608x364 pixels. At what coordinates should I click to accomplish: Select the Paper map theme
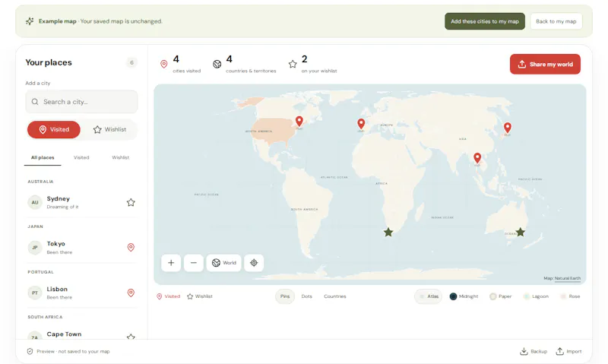[501, 296]
